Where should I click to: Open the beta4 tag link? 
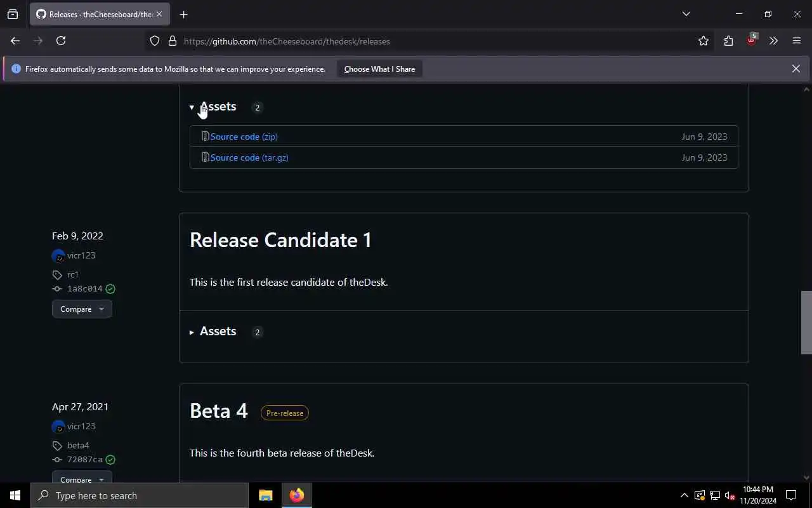tap(78, 445)
